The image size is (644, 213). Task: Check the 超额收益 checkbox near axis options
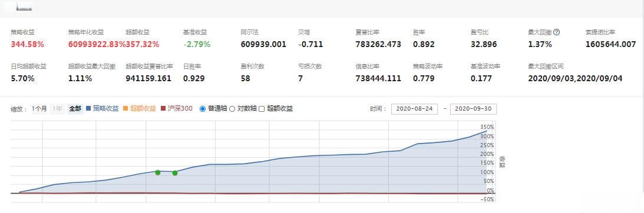[262, 109]
